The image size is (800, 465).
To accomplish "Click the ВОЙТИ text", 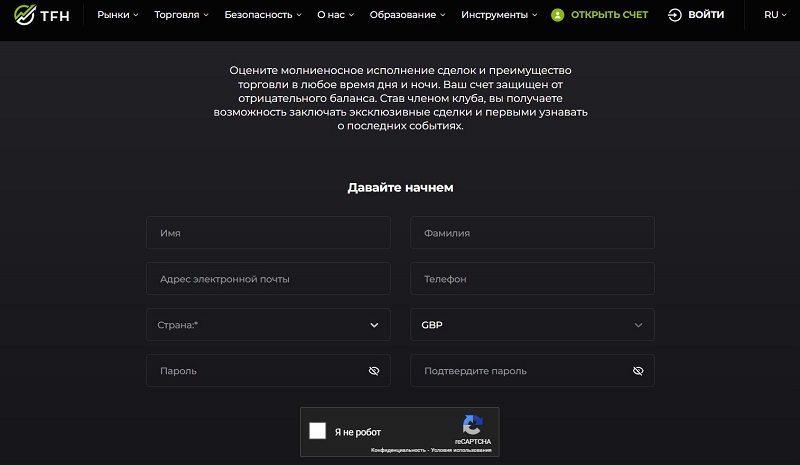I will (706, 15).
